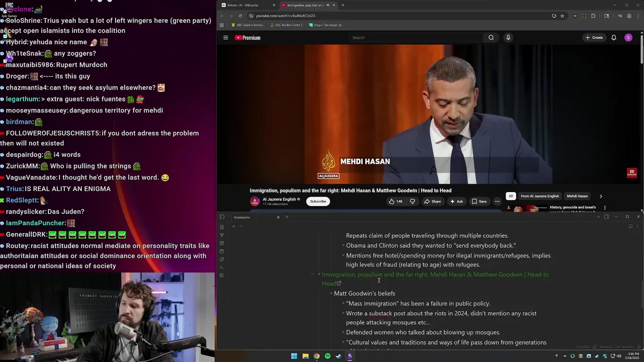The image size is (644, 362).
Task: Switch to the Konstantin note tab
Action: tap(256, 217)
